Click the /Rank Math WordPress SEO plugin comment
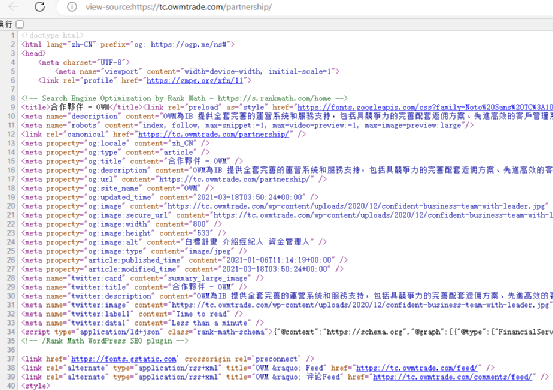The height and width of the screenshot is (390, 553). click(x=105, y=341)
